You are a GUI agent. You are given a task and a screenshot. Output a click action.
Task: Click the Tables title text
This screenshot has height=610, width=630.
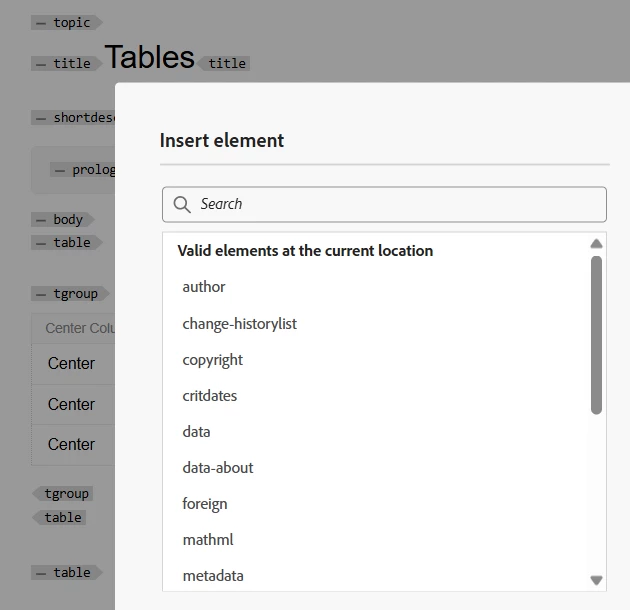point(149,58)
